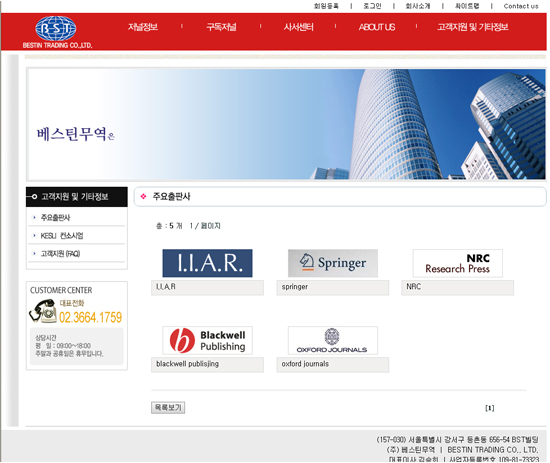
Task: Open the Springer publisher logo
Action: [x=333, y=263]
